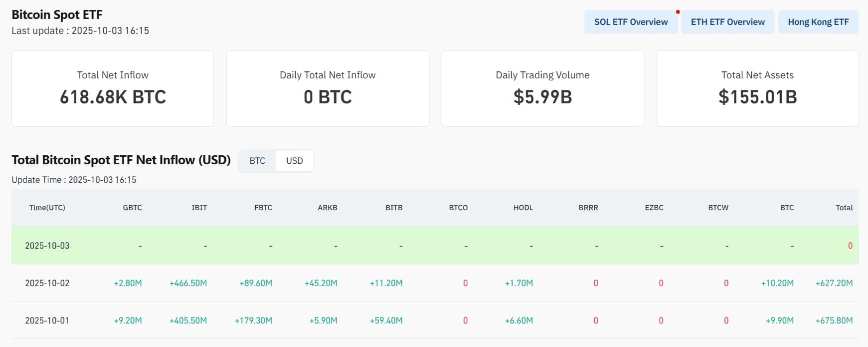
Task: Click the Update Time 2025-10-03 16:15 text
Action: [x=74, y=180]
